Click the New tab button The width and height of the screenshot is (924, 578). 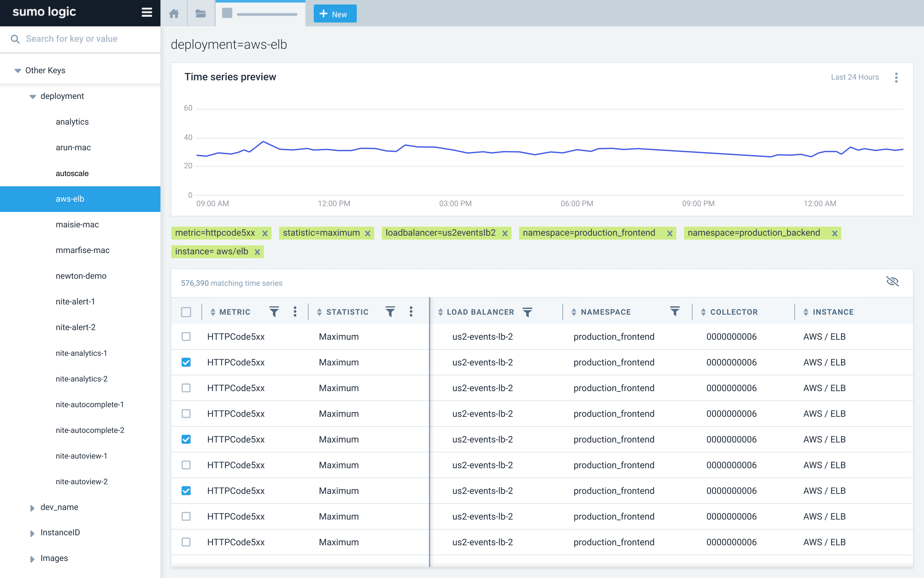pyautogui.click(x=335, y=14)
